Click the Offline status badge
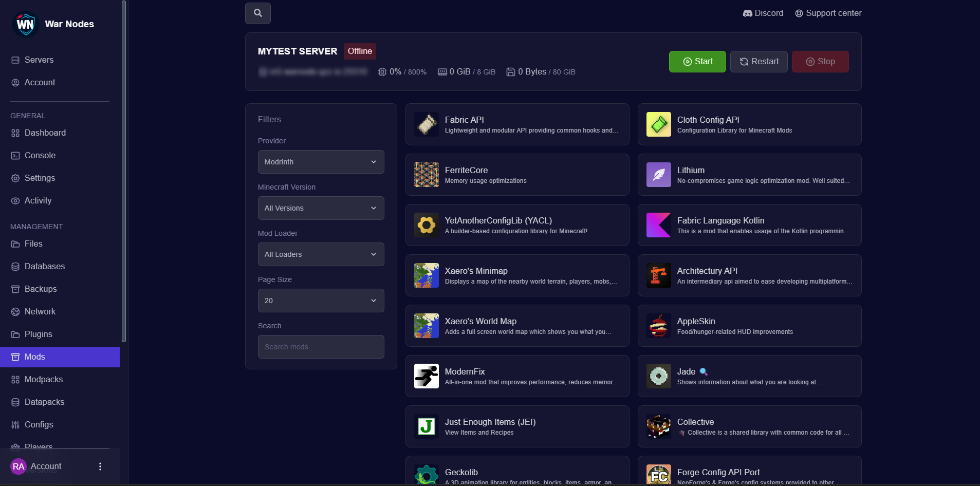The width and height of the screenshot is (980, 486). click(360, 51)
